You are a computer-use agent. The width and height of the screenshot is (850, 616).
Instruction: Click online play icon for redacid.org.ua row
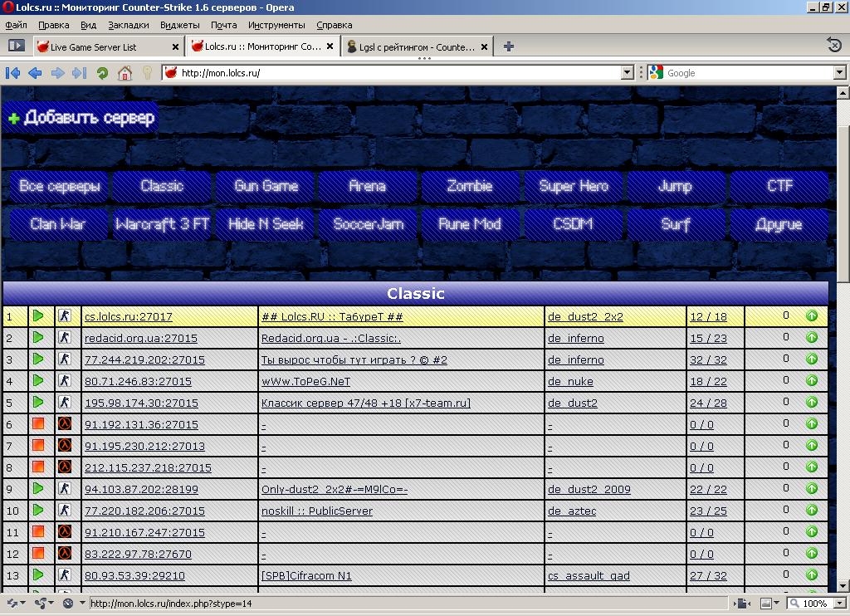(x=38, y=337)
